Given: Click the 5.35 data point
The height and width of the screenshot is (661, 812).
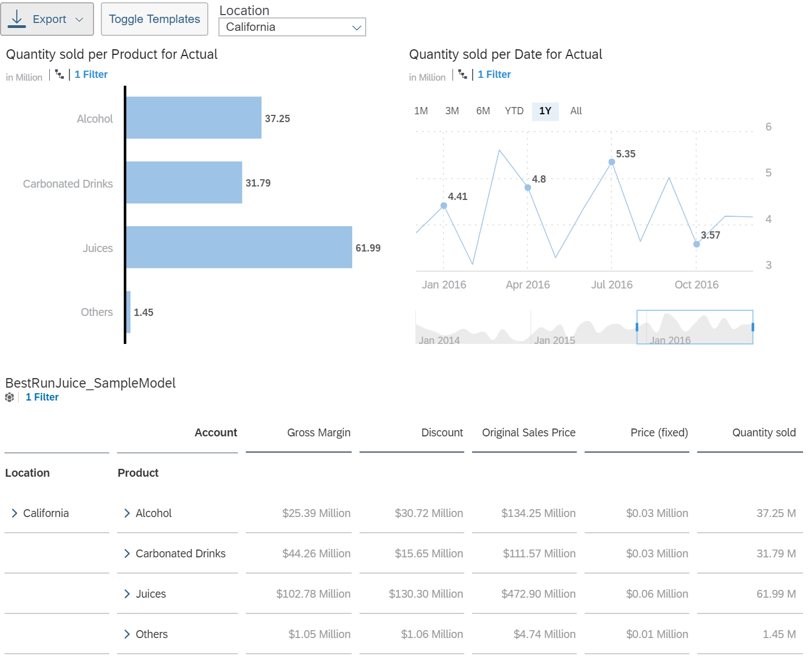Looking at the screenshot, I should 612,162.
